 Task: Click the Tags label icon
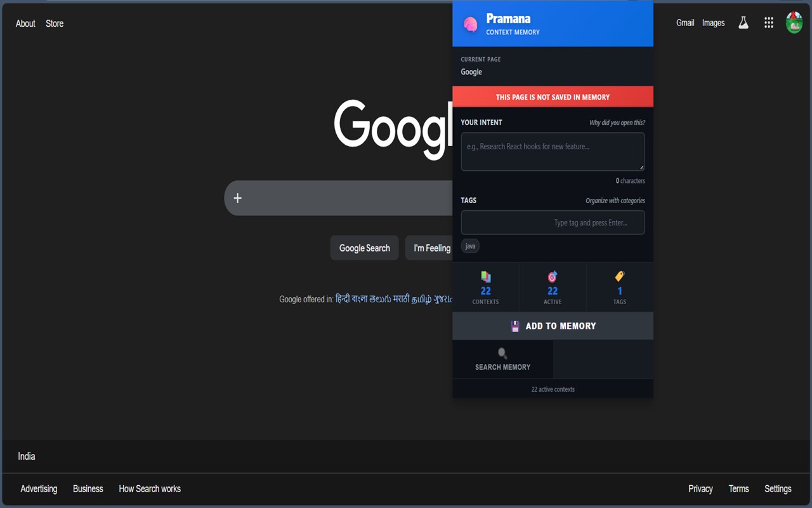coord(620,276)
